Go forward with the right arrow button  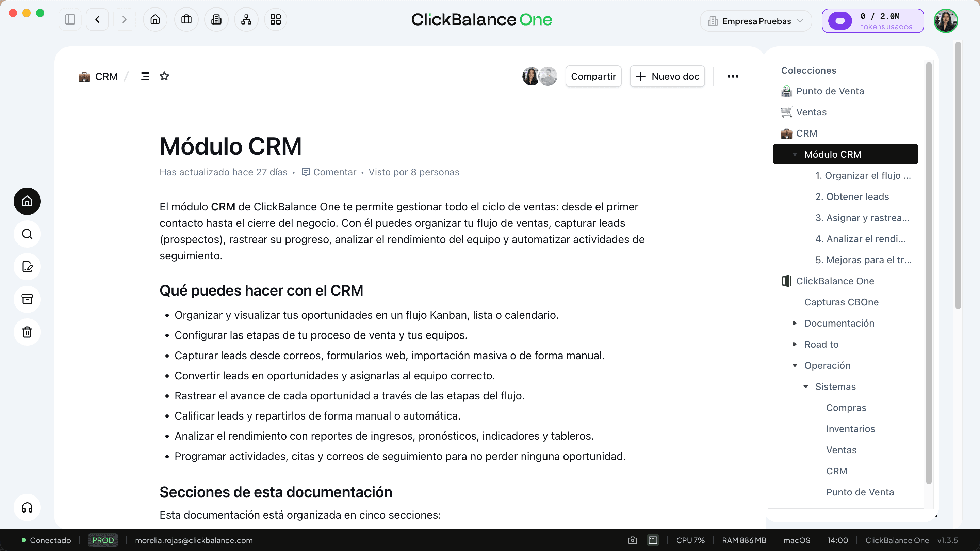(x=125, y=19)
